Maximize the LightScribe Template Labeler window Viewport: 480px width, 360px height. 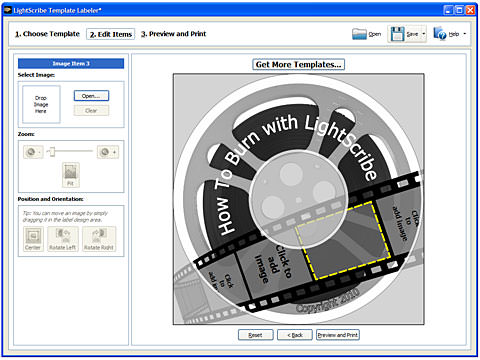click(x=460, y=10)
